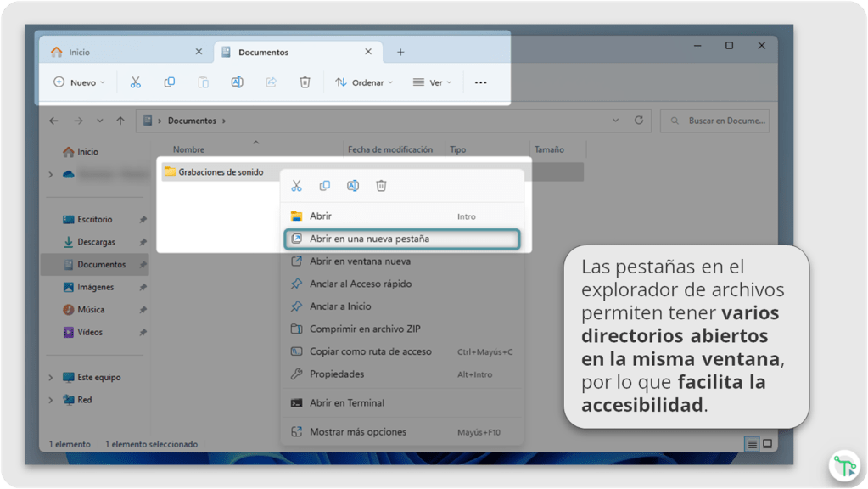
Task: Switch to the Inicio tab
Action: pyautogui.click(x=126, y=52)
